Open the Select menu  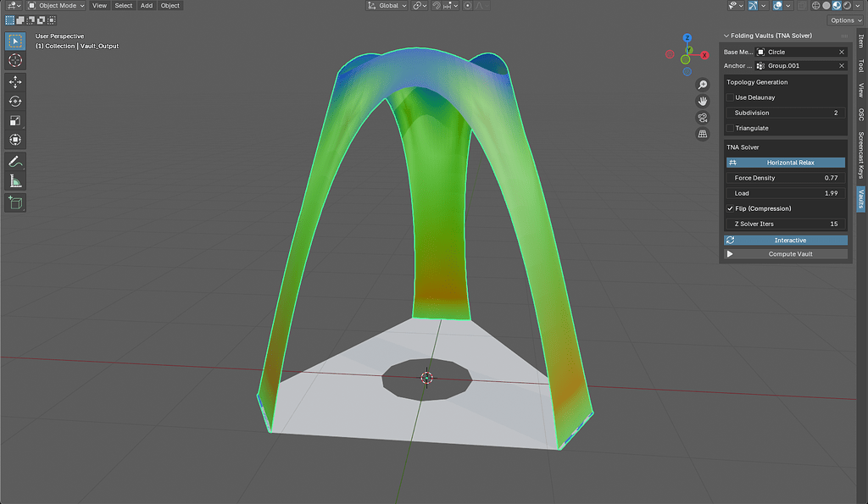[124, 6]
